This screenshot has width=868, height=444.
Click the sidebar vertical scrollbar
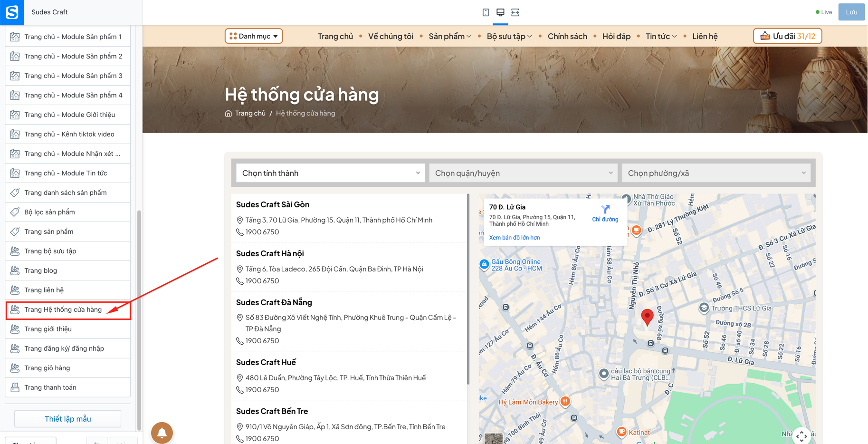(139, 319)
